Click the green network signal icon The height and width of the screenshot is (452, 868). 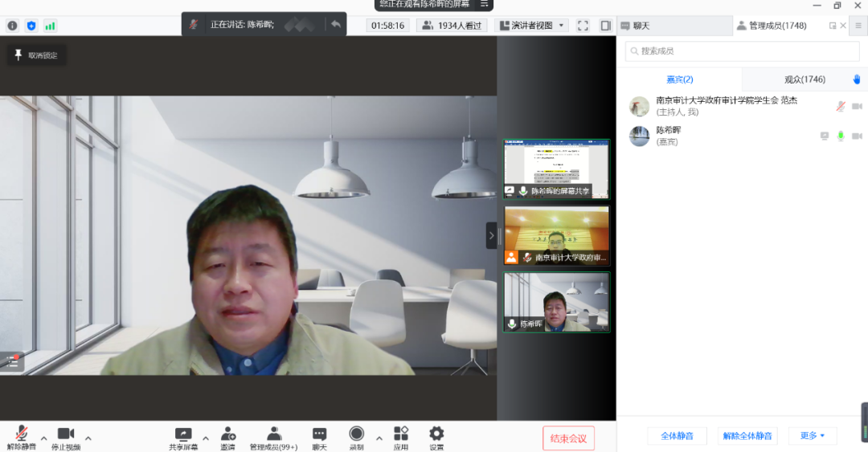[51, 26]
